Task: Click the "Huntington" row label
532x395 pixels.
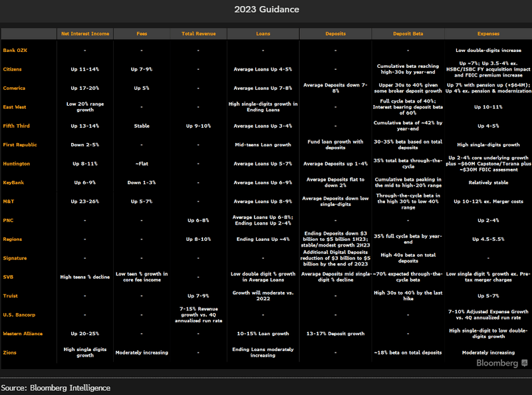Action: pos(16,164)
